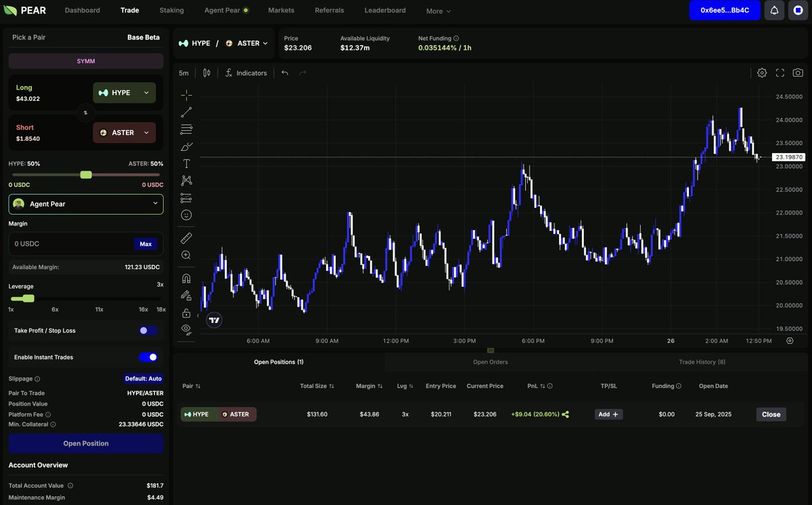812x505 pixels.
Task: Take a chart snapshot with camera icon
Action: (x=798, y=73)
